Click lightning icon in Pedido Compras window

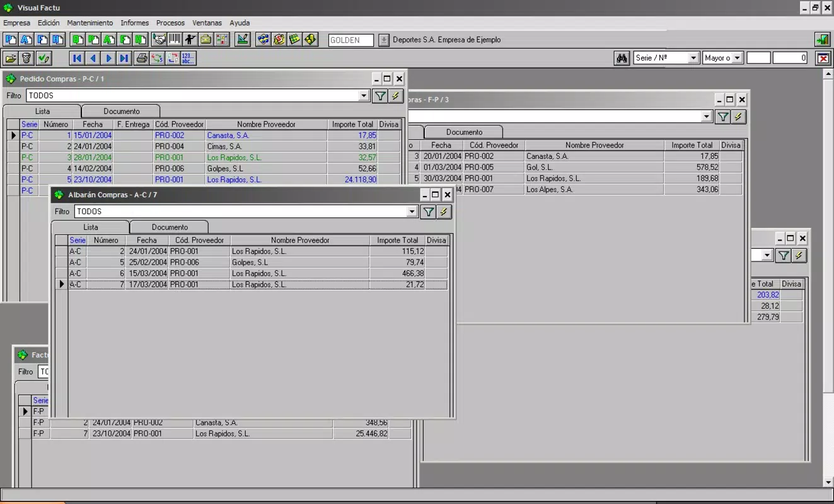point(396,96)
